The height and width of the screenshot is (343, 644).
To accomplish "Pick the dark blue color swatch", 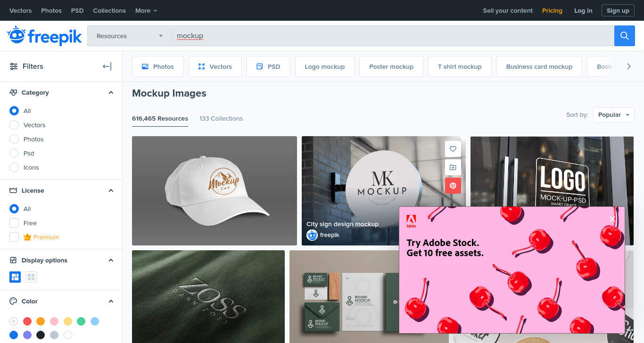I will 14,335.
